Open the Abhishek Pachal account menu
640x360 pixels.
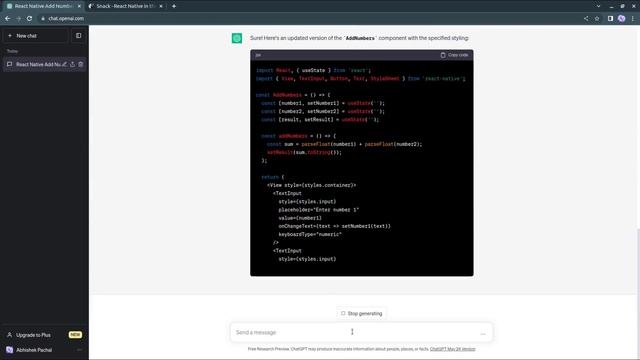pos(44,350)
